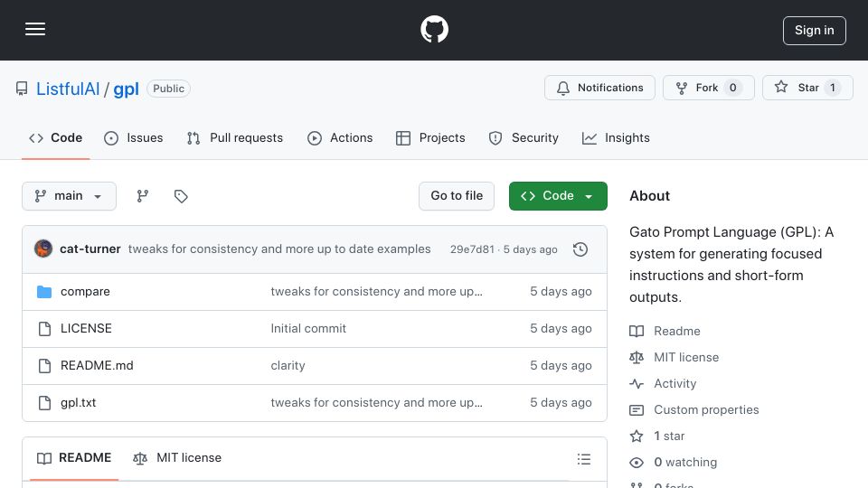This screenshot has width=868, height=488.
Task: Go to the GitHub homepage logo
Action: pyautogui.click(x=434, y=29)
